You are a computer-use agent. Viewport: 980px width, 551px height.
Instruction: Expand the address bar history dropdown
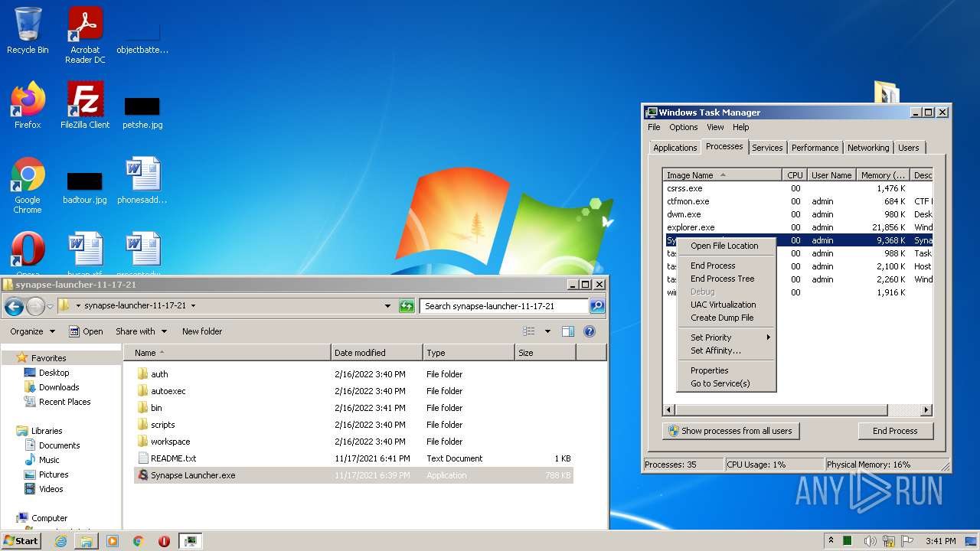387,306
